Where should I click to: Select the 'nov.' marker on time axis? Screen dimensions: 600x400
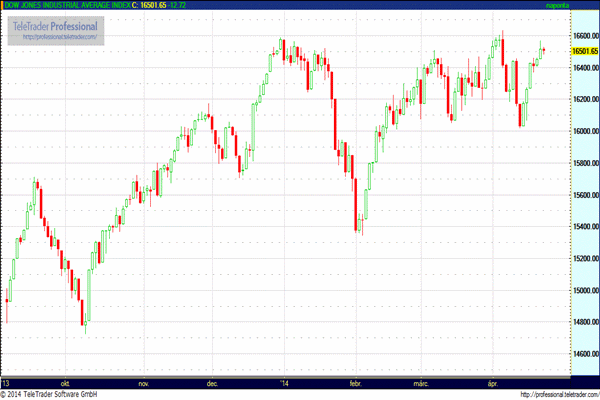click(143, 383)
